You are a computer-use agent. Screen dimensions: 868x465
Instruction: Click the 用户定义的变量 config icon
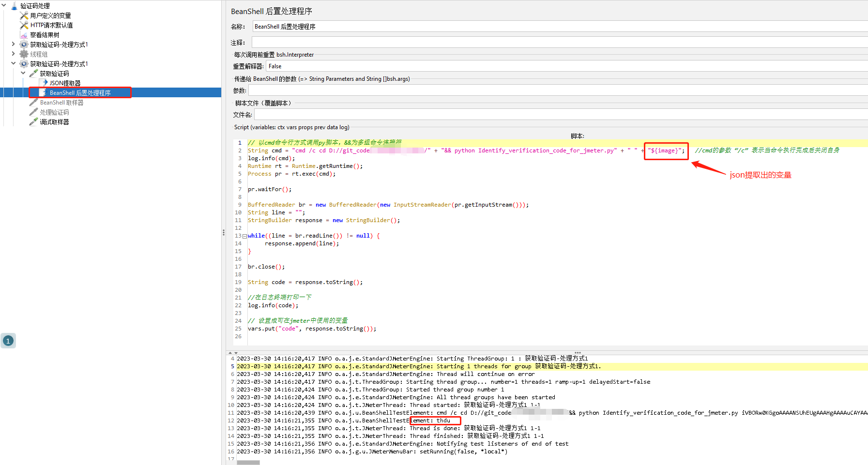pyautogui.click(x=24, y=15)
